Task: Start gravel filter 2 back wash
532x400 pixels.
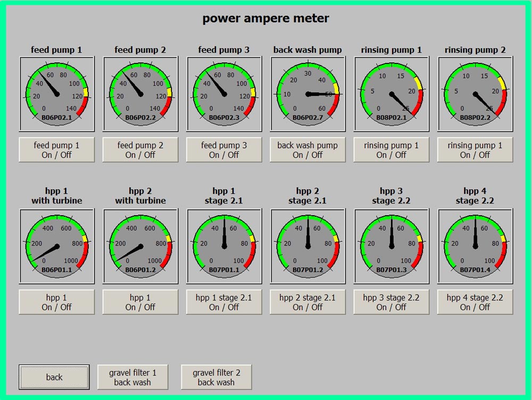Action: 216,377
